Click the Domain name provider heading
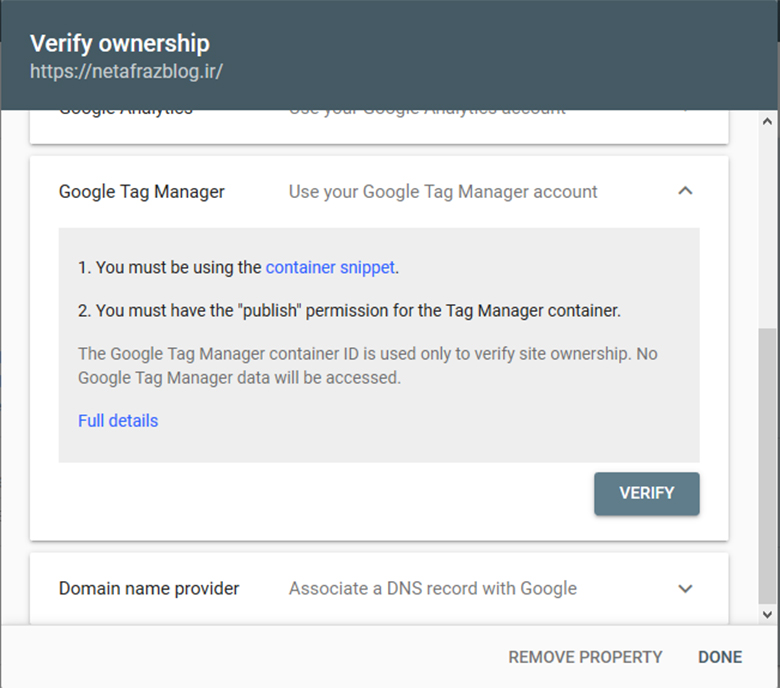Image resolution: width=780 pixels, height=688 pixels. point(149,589)
